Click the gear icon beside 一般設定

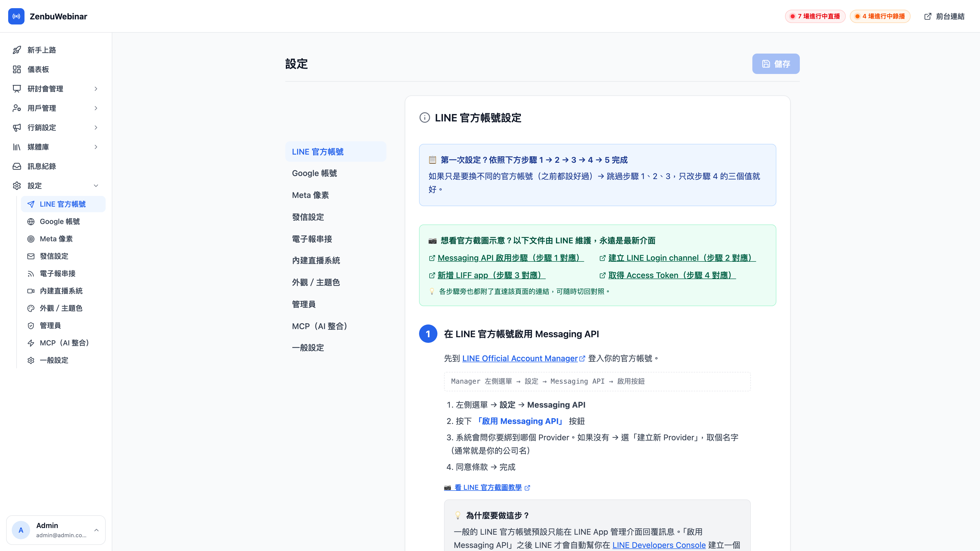(31, 360)
